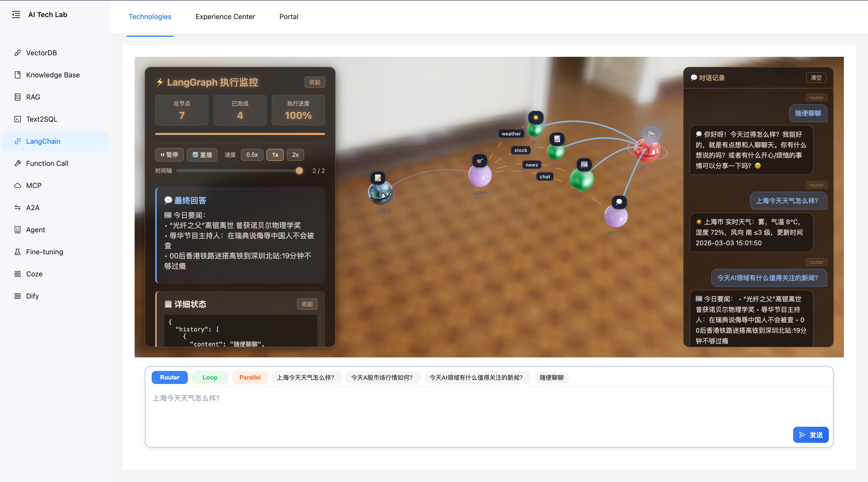This screenshot has height=482, width=868.
Task: Click the weather edge label in the graph
Action: tap(511, 134)
